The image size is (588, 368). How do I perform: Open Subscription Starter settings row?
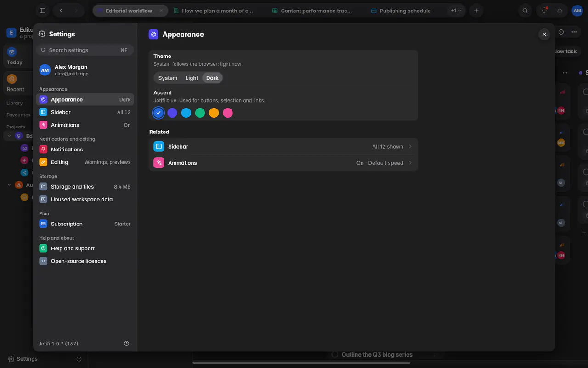pyautogui.click(x=85, y=224)
